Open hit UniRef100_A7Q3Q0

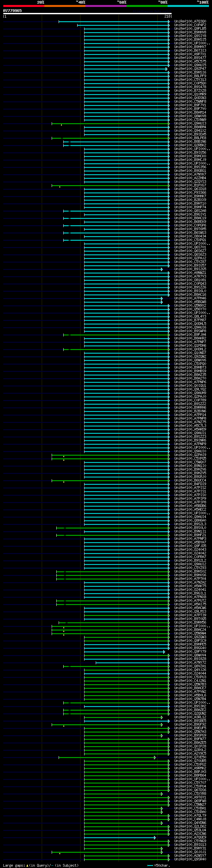coord(190,22)
